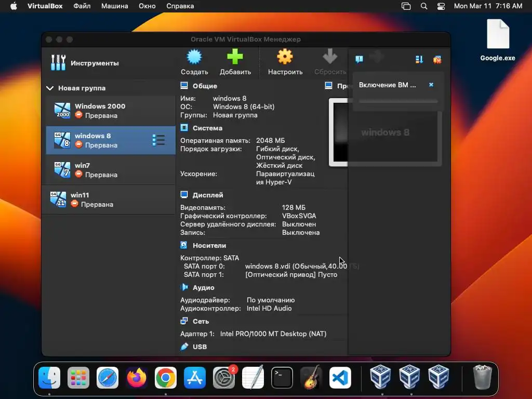Open Safari from the Dock
Screen dimensions: 532x399
coord(108,378)
